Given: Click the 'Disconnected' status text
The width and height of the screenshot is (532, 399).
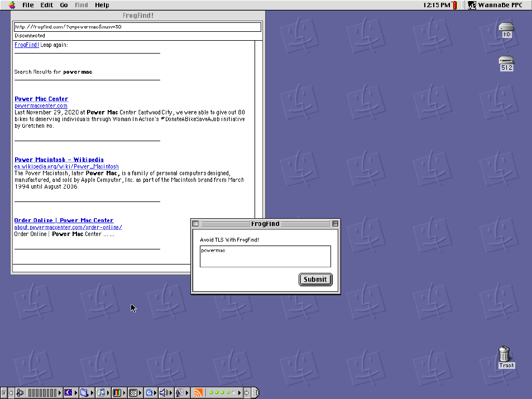Looking at the screenshot, I should pos(30,36).
